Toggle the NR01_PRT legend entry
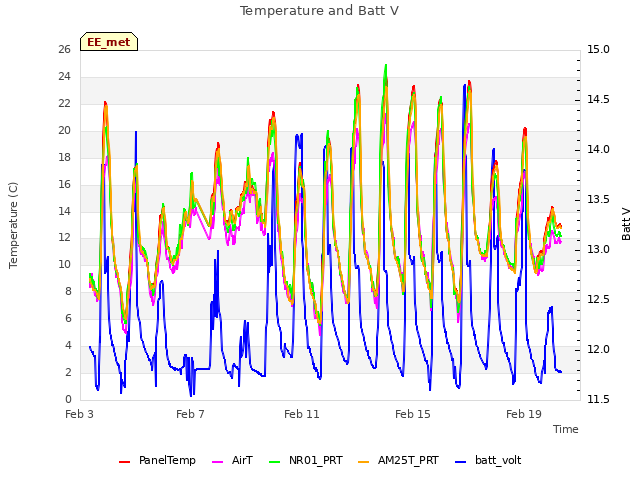Viewport: 640px width, 480px height. click(x=306, y=460)
